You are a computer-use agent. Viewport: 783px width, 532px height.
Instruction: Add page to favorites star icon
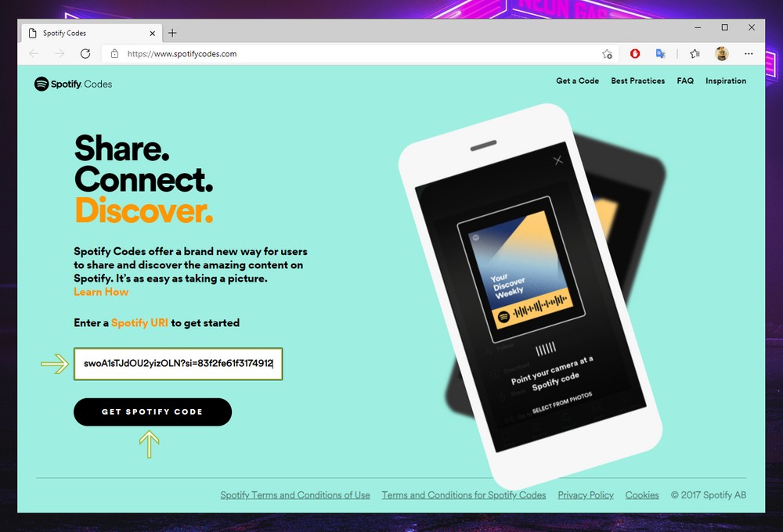607,54
